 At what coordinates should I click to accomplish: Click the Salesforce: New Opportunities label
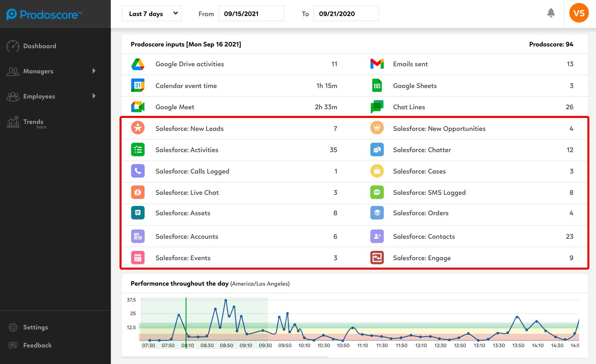439,129
